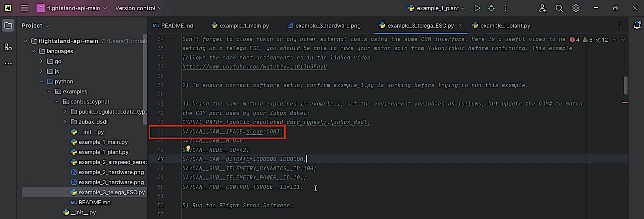Screen dimensions: 644x219
Task: Switch to the example_1_main.py tab
Action: (x=240, y=25)
